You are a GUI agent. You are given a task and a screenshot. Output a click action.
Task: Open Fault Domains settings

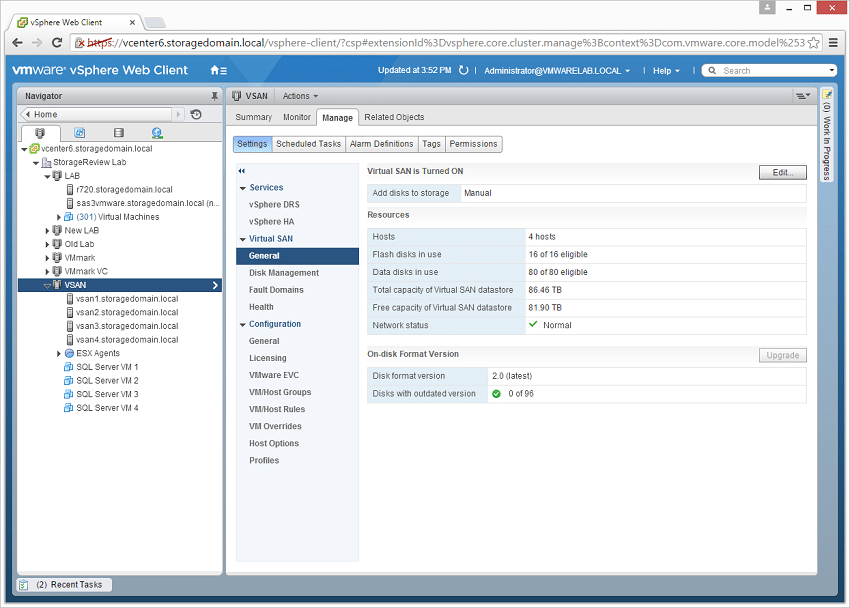pos(276,290)
